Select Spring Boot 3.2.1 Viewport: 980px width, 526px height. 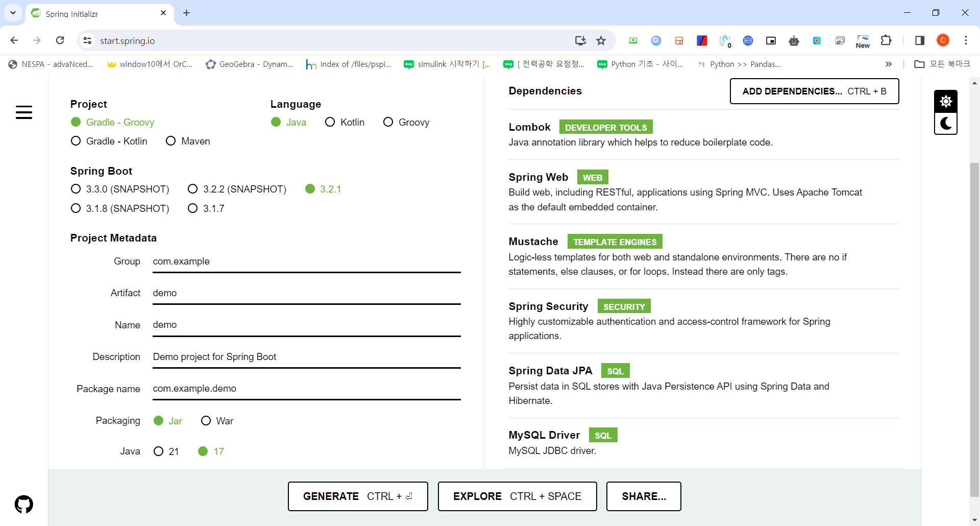[x=323, y=189]
